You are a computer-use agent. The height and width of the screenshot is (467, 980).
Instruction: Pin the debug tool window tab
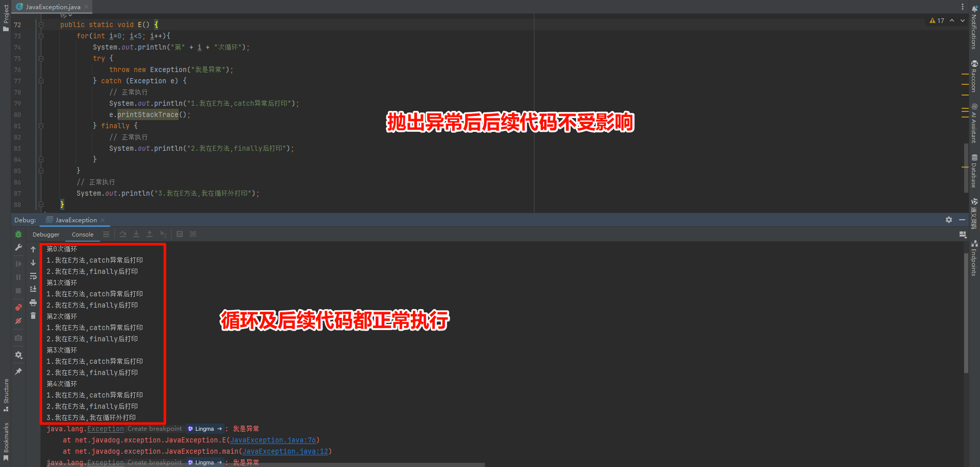coord(18,371)
